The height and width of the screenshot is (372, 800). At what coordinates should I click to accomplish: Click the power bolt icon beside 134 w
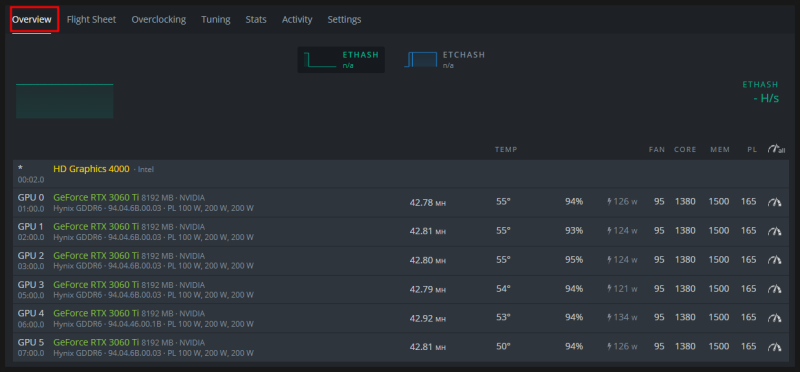point(609,318)
